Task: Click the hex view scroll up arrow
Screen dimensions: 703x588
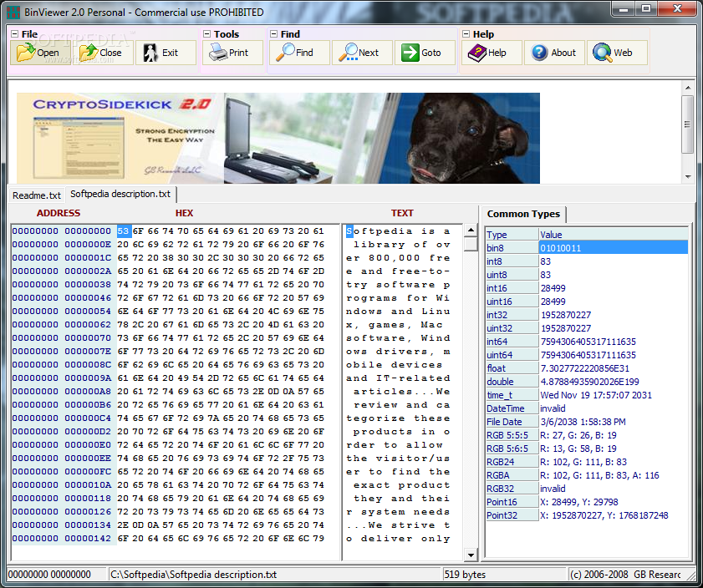Action: click(x=471, y=231)
